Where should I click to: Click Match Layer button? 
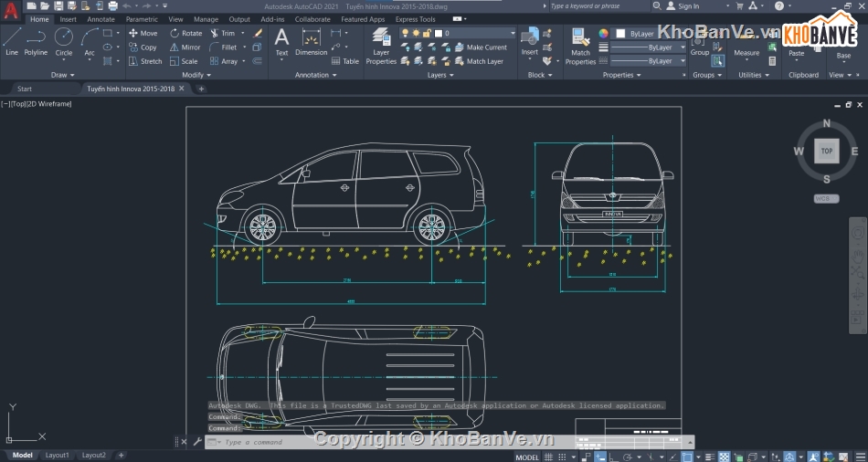click(480, 61)
